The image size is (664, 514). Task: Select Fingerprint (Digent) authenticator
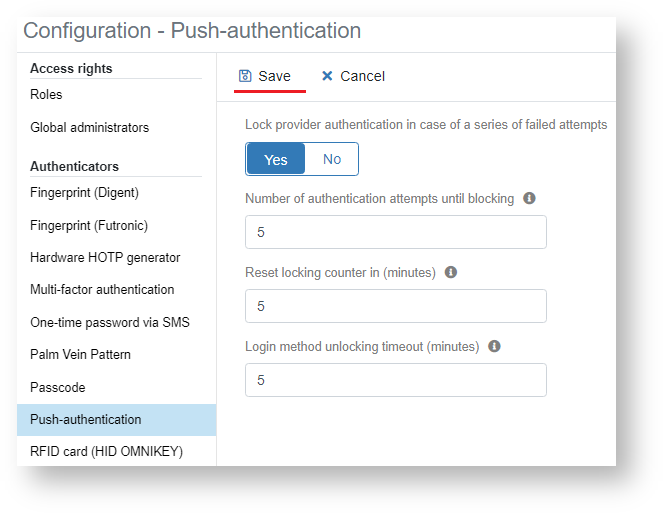[x=84, y=192]
